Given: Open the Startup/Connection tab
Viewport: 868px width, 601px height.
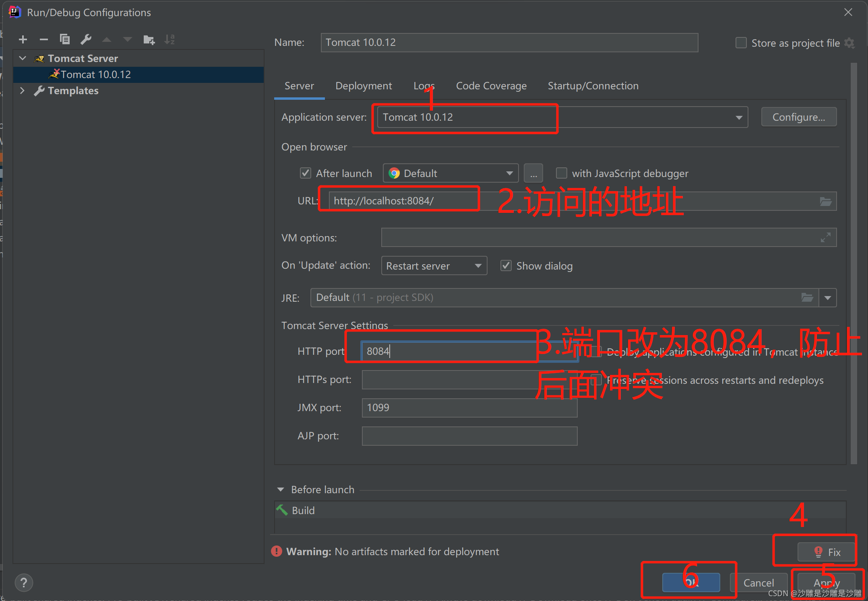Looking at the screenshot, I should click(593, 86).
